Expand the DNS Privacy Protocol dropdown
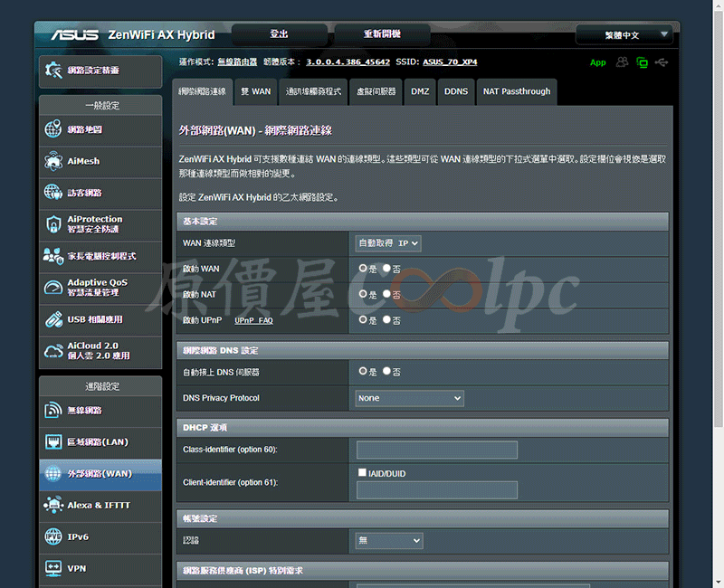Image resolution: width=724 pixels, height=588 pixels. [x=409, y=398]
